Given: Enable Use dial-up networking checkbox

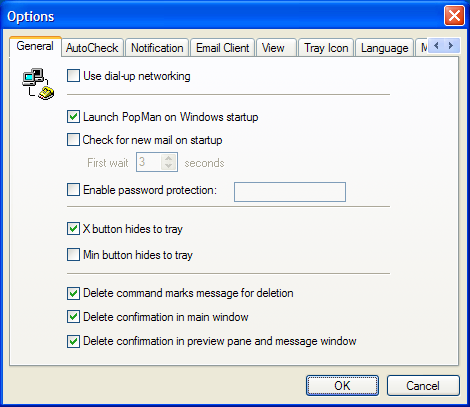Looking at the screenshot, I should [73, 76].
